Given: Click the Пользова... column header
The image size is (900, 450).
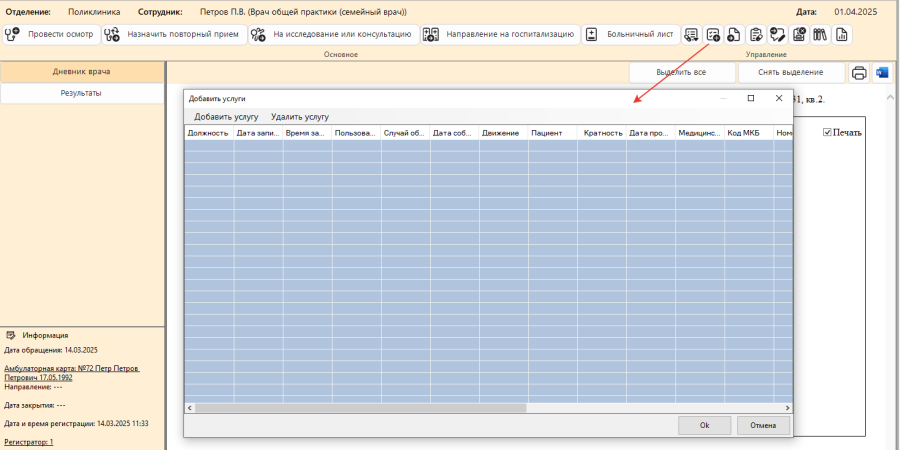Looking at the screenshot, I should click(356, 133).
